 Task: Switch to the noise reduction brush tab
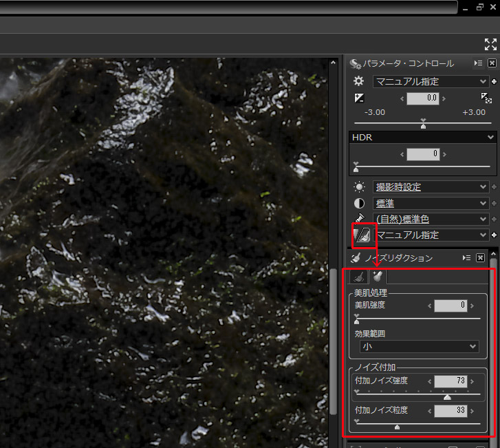pyautogui.click(x=359, y=277)
